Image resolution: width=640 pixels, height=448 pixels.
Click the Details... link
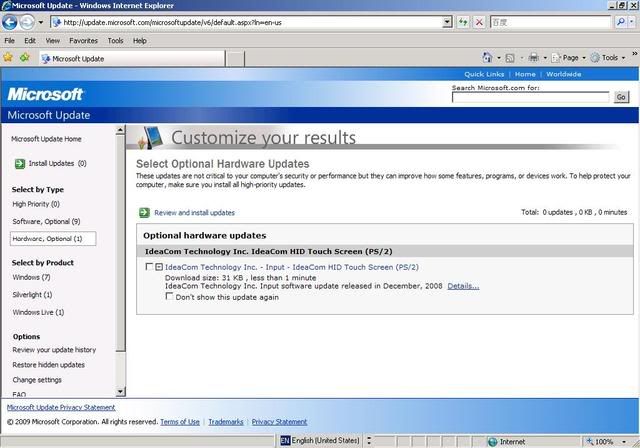pos(463,286)
